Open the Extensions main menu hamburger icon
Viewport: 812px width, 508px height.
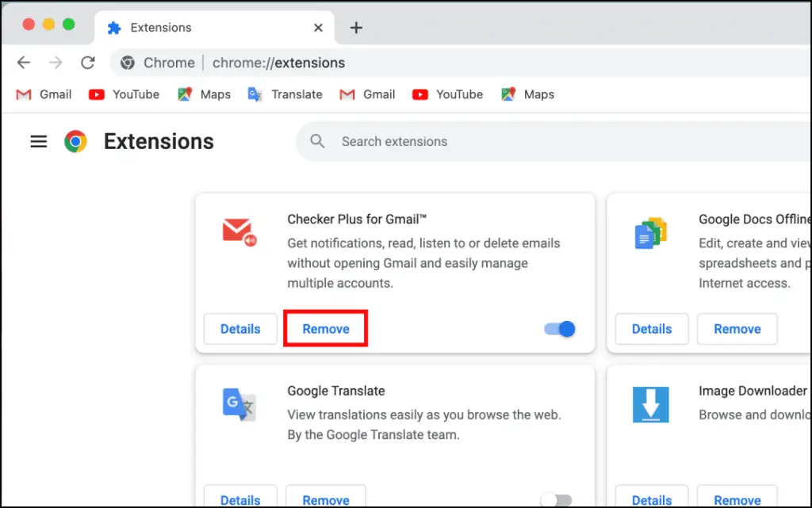click(x=39, y=141)
